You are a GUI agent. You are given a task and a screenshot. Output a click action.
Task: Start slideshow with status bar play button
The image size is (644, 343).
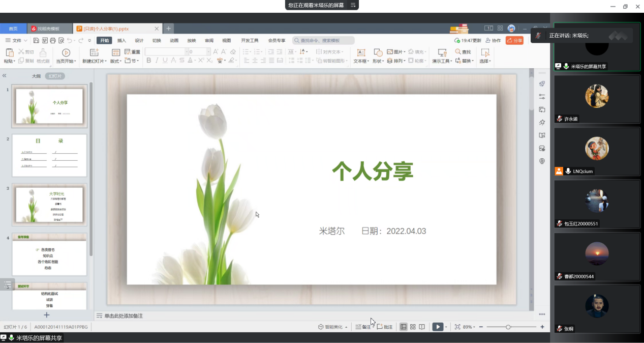[437, 327]
